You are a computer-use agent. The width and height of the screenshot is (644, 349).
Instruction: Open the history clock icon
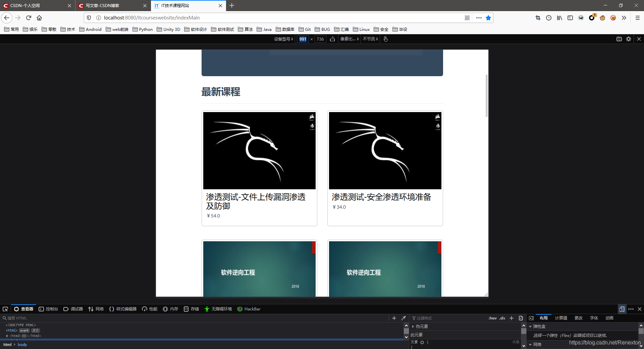point(549,18)
